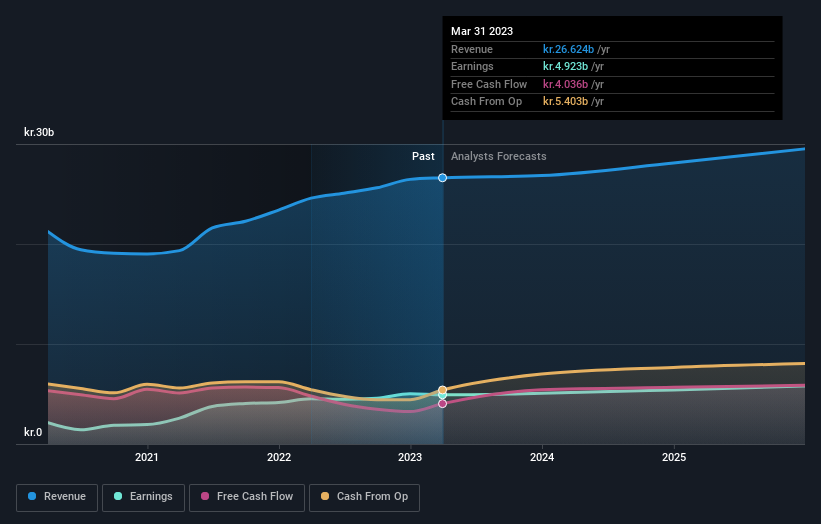Click the kr.26.624b revenue value
Viewport: 821px width, 524px height.
click(568, 49)
